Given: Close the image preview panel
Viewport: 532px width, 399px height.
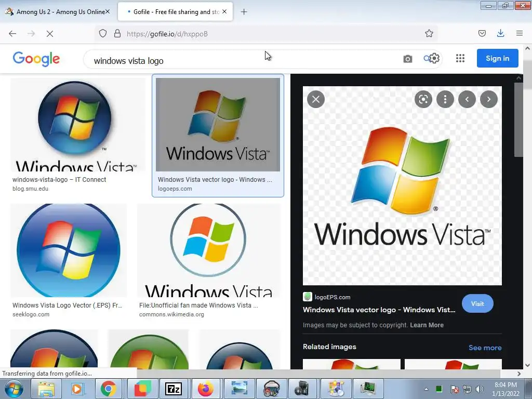Looking at the screenshot, I should [x=316, y=99].
